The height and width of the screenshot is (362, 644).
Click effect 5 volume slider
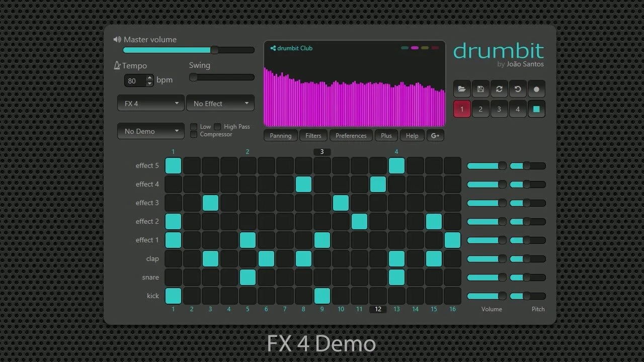click(x=487, y=166)
